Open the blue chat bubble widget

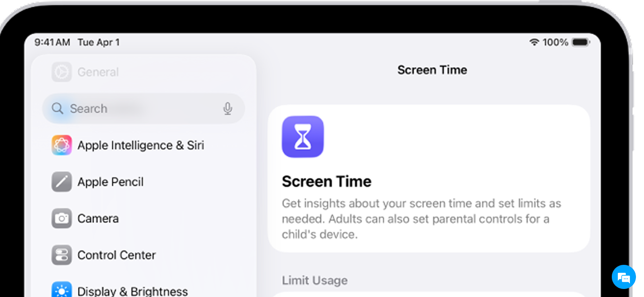(623, 277)
